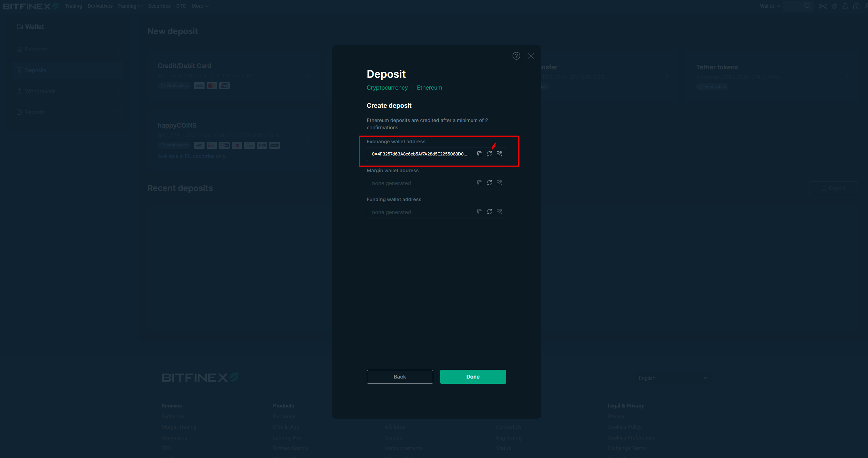Show QR code for Exchange wallet address
The image size is (868, 458).
[499, 154]
